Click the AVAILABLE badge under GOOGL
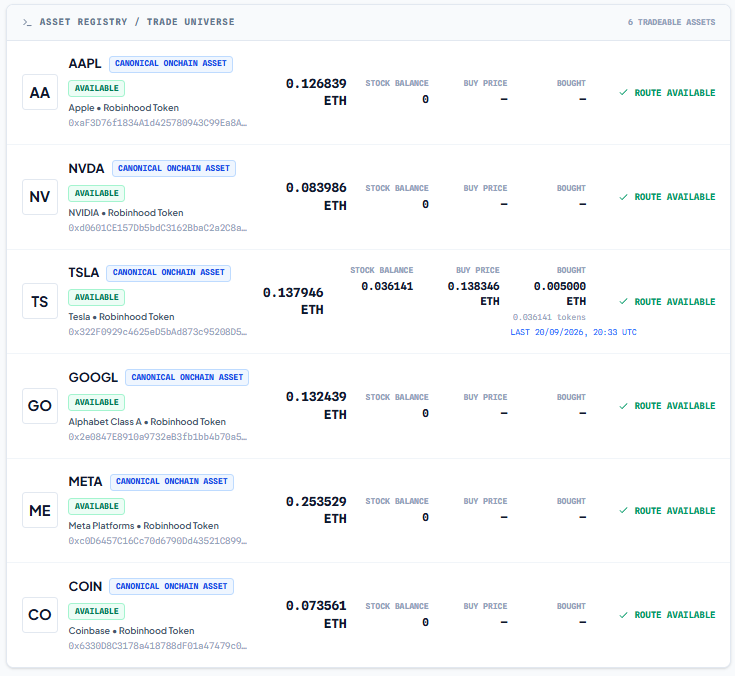Image resolution: width=735 pixels, height=676 pixels. pos(97,402)
